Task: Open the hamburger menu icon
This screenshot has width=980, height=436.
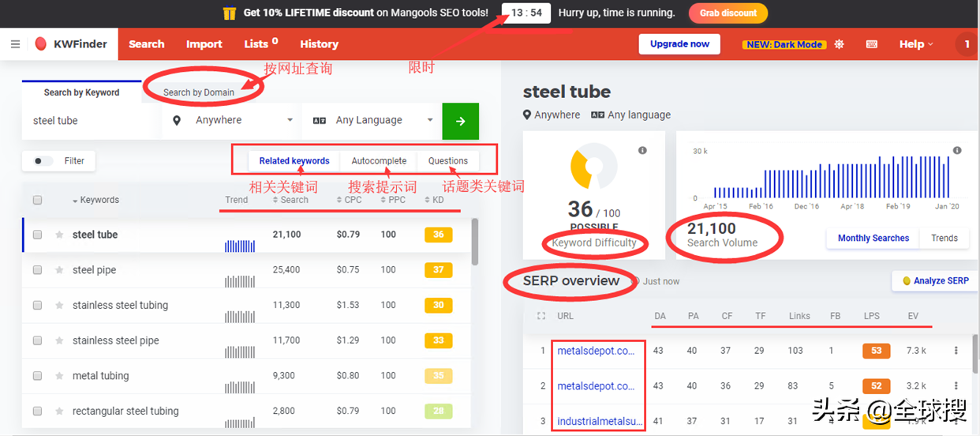Action: click(15, 44)
